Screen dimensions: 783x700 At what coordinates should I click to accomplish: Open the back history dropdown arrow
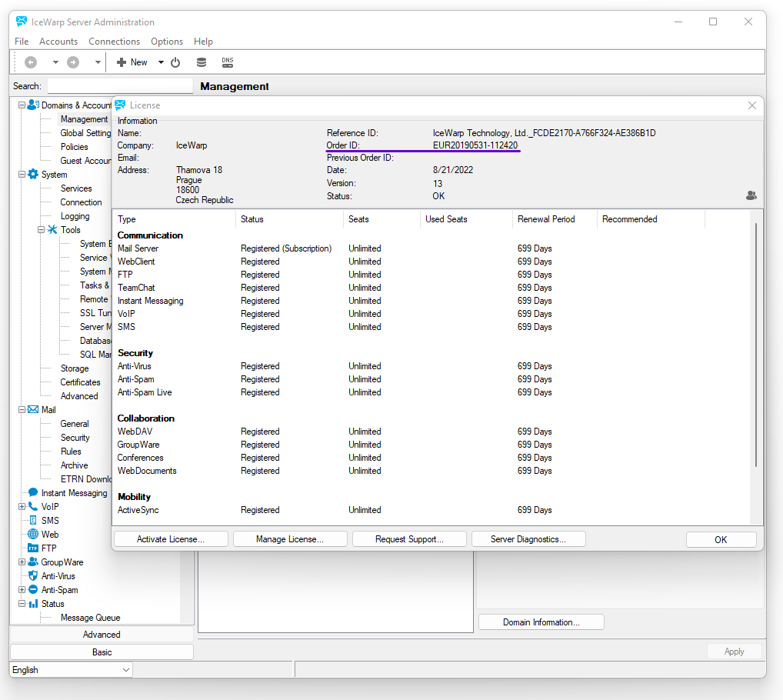coord(55,62)
